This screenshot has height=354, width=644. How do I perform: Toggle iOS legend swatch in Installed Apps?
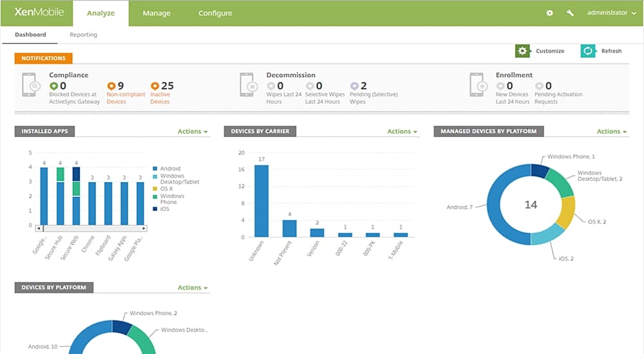pos(155,209)
